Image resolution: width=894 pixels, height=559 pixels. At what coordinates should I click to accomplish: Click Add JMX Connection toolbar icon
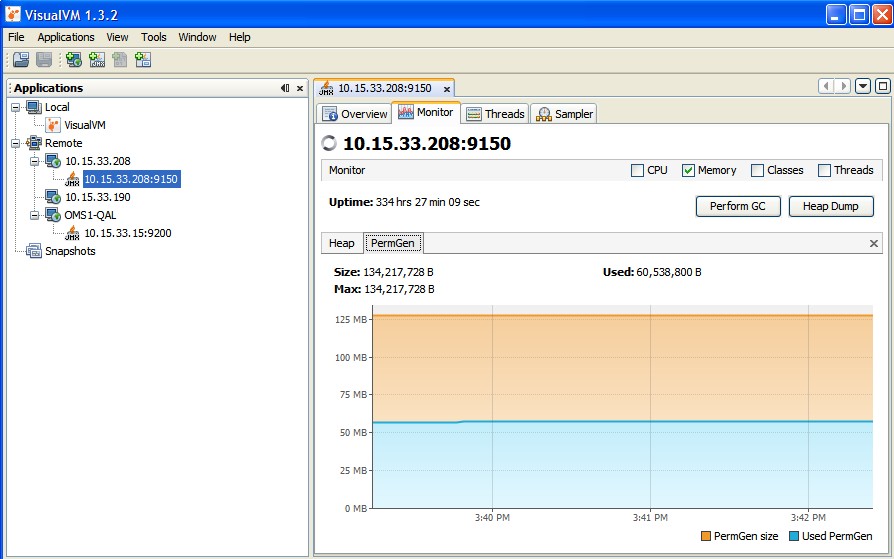coord(97,59)
